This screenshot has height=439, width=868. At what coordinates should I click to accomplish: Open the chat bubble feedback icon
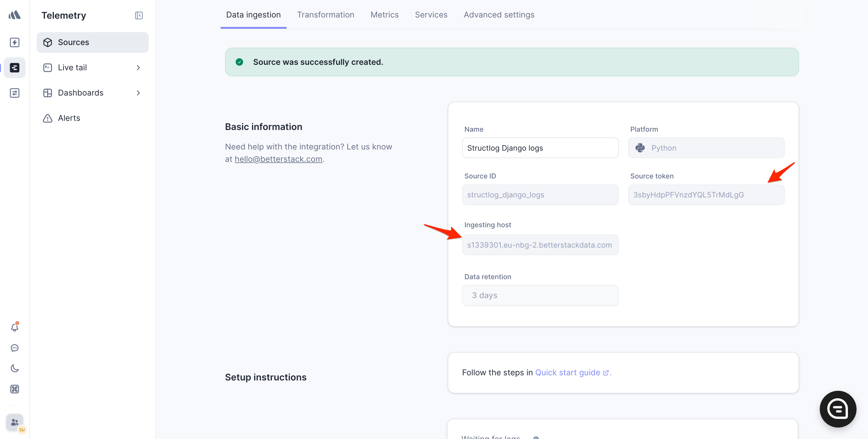pos(14,348)
